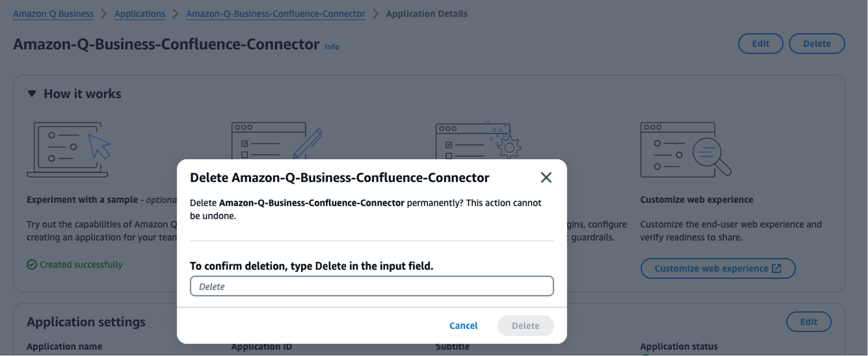Collapse the How it works section
Image resolution: width=868 pixels, height=356 pixels.
pos(32,94)
